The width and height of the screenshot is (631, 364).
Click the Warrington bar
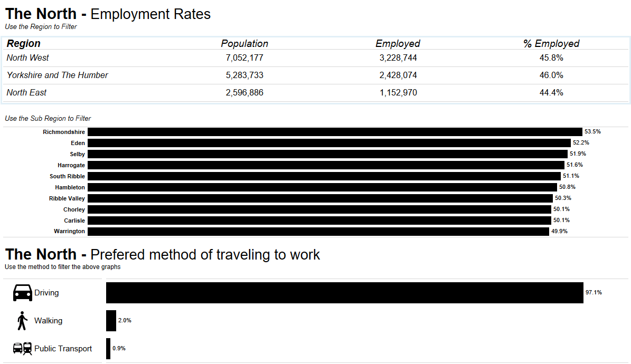(318, 232)
